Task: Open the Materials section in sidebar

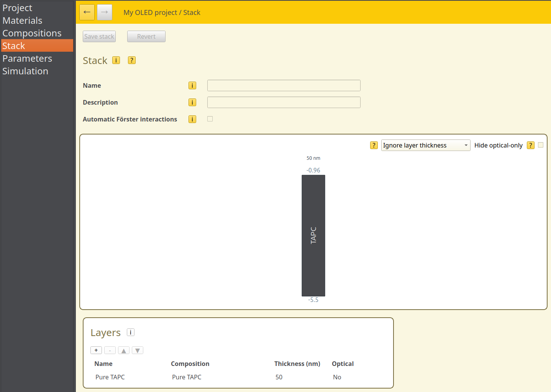Action: [22, 20]
